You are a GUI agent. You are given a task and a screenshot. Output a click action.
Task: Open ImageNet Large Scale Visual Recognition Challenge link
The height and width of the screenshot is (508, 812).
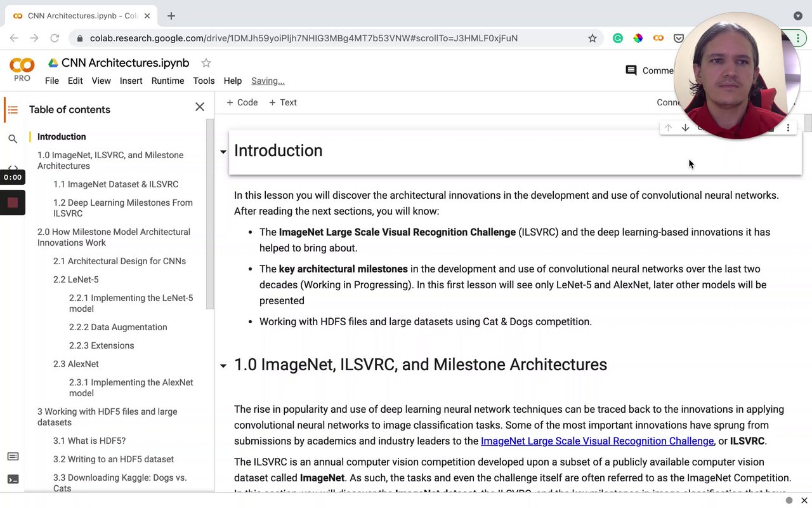click(x=597, y=441)
